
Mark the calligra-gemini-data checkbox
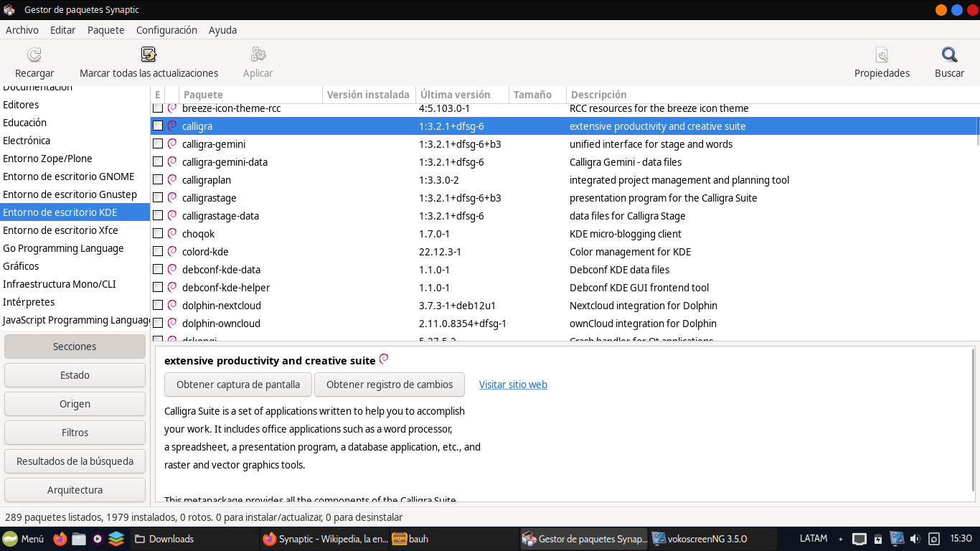158,161
